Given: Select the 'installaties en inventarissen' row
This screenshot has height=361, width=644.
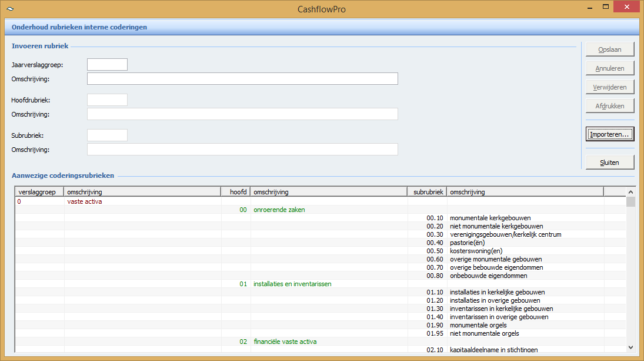Looking at the screenshot, I should 292,284.
